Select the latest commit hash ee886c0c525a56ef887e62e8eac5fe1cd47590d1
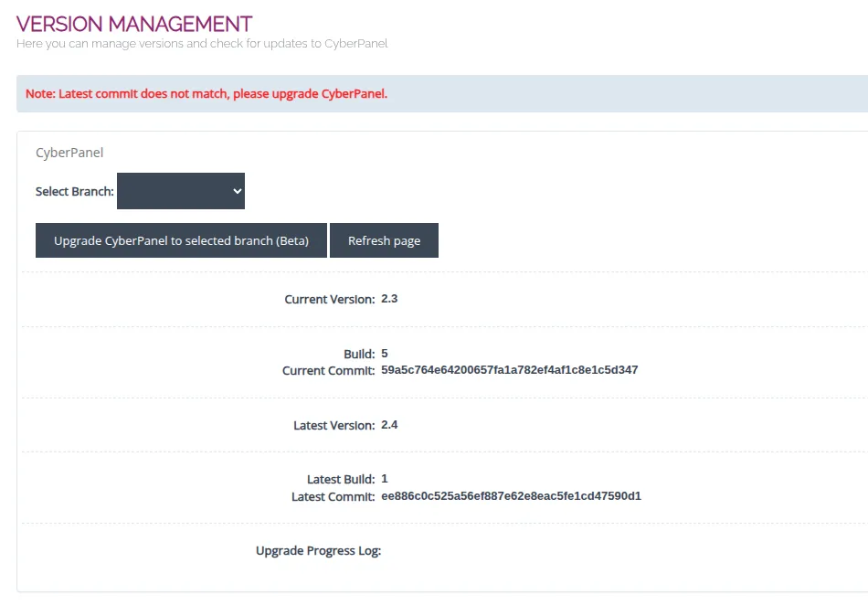The height and width of the screenshot is (605, 868). (x=511, y=496)
